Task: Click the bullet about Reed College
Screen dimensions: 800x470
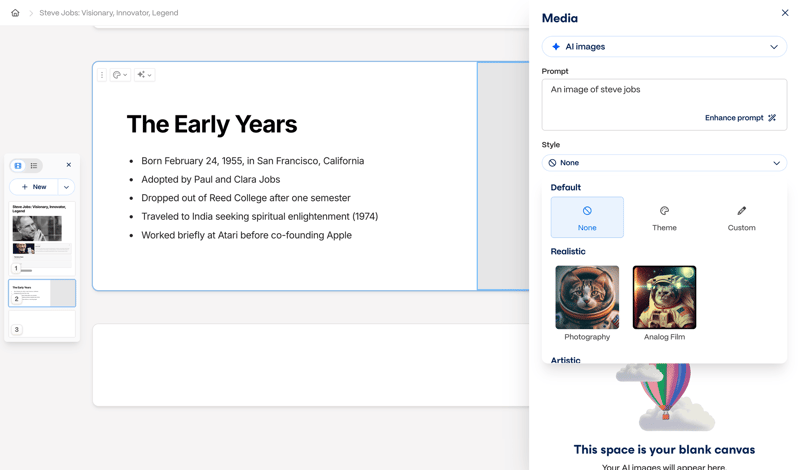Action: [x=246, y=198]
